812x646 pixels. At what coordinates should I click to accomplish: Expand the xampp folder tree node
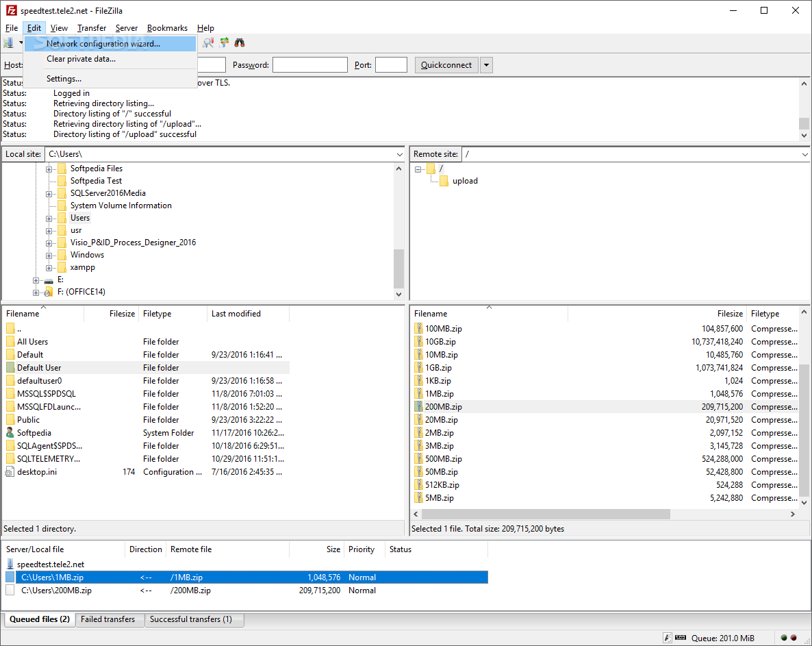pyautogui.click(x=49, y=268)
